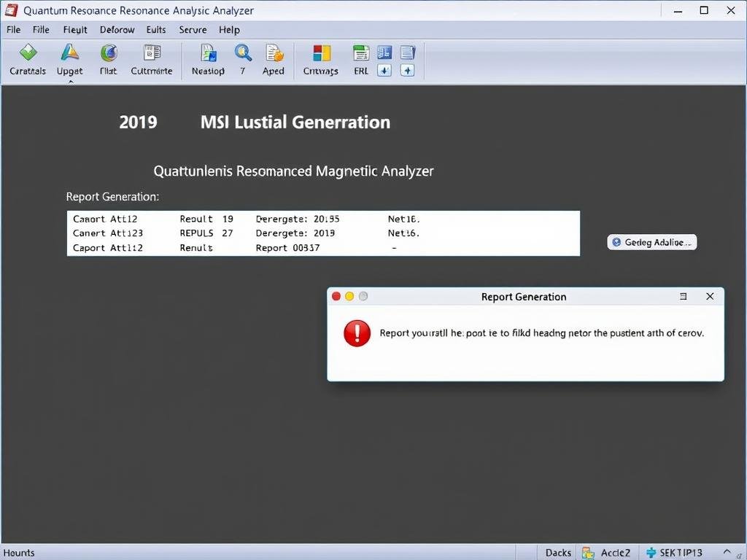Select the Canert Att123 report row
This screenshot has width=747, height=560.
[x=108, y=233]
